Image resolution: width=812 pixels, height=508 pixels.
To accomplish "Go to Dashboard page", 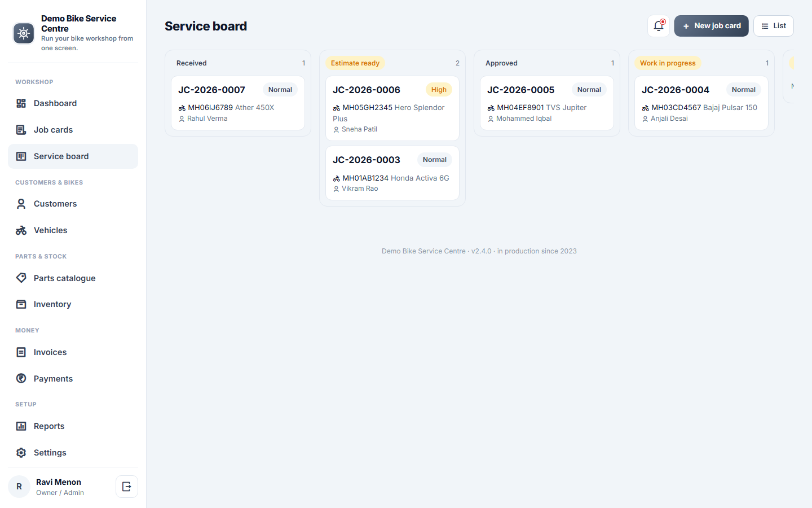I will [x=73, y=103].
